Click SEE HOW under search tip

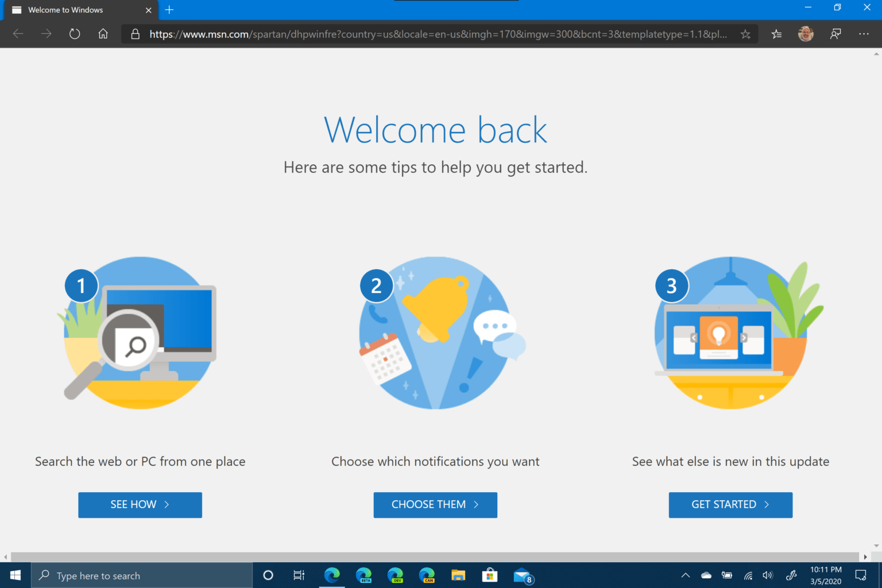(x=140, y=505)
